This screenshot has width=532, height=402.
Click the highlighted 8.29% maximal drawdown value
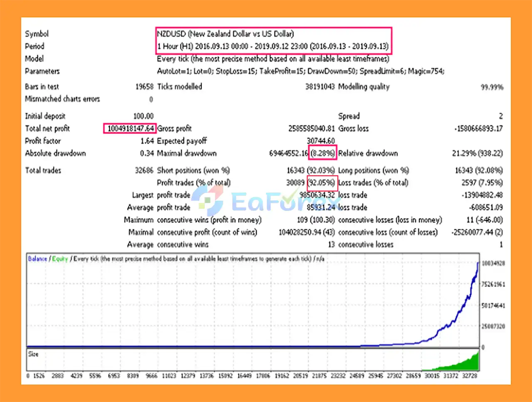323,153
